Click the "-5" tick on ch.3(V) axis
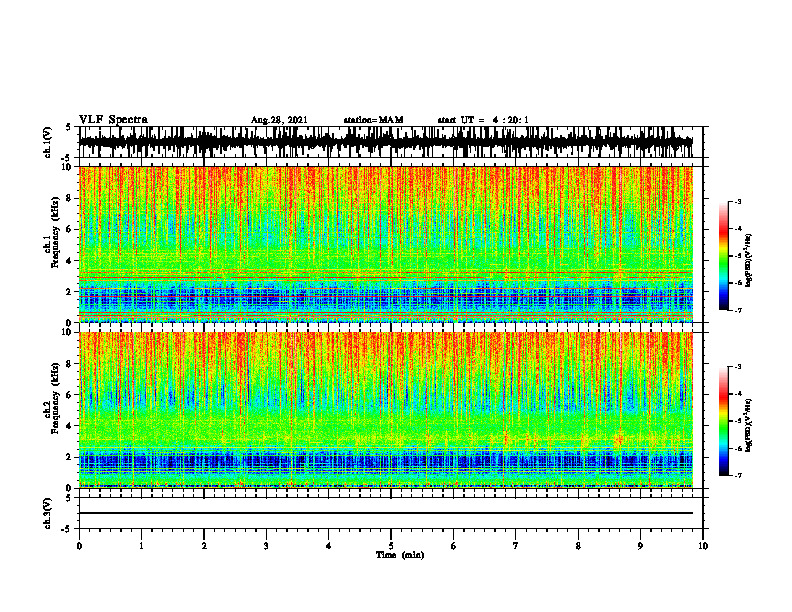This screenshot has width=792, height=612. pyautogui.click(x=66, y=529)
